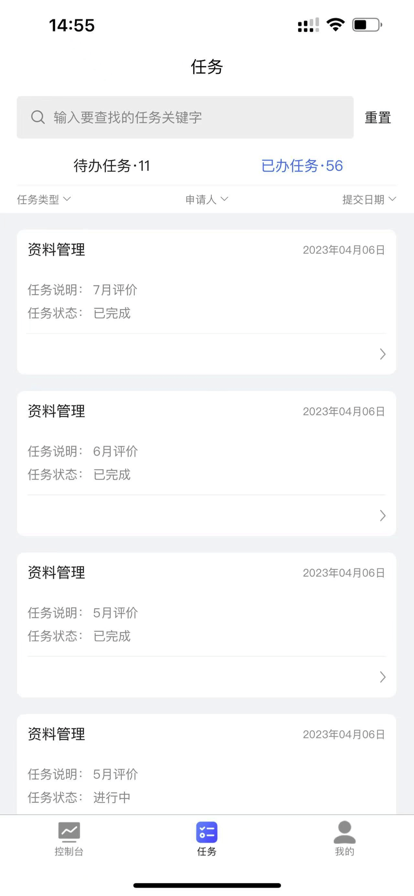Click the magnifier search icon

point(38,117)
